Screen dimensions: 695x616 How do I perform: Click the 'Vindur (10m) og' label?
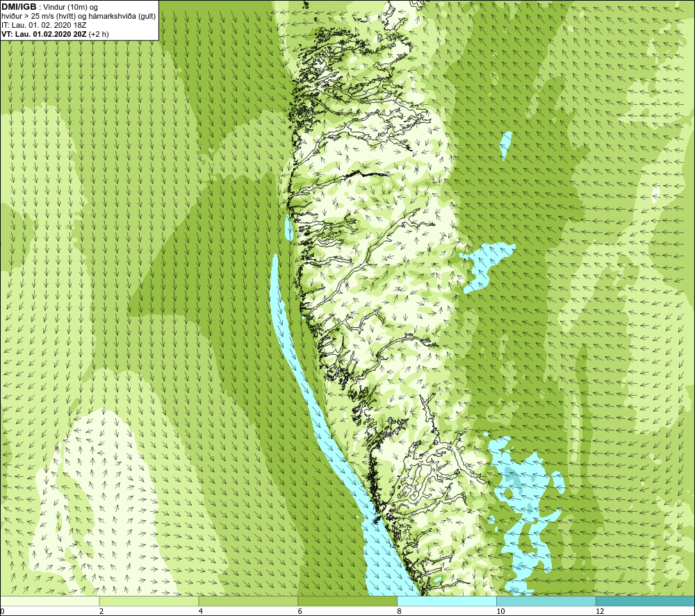click(71, 8)
